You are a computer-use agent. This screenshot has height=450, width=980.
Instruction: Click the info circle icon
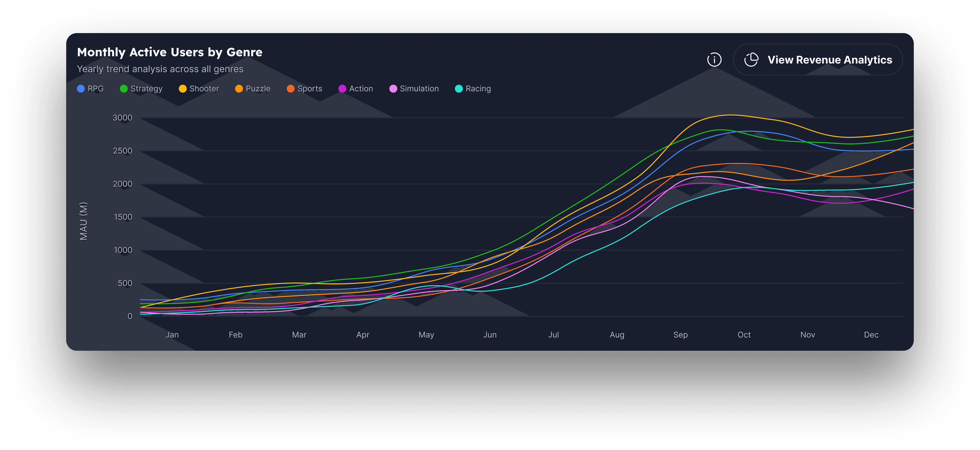[714, 60]
